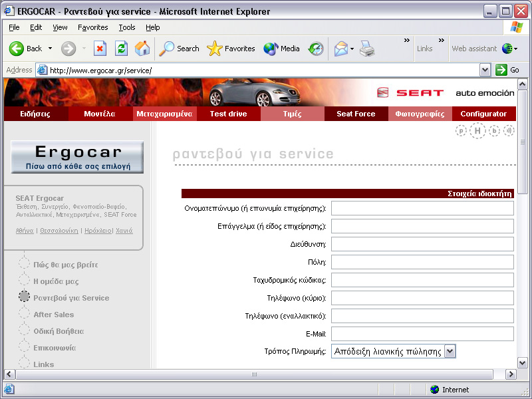Screen dimensions: 532x399
Task: Click the round 'p' icon
Action: pos(461,130)
